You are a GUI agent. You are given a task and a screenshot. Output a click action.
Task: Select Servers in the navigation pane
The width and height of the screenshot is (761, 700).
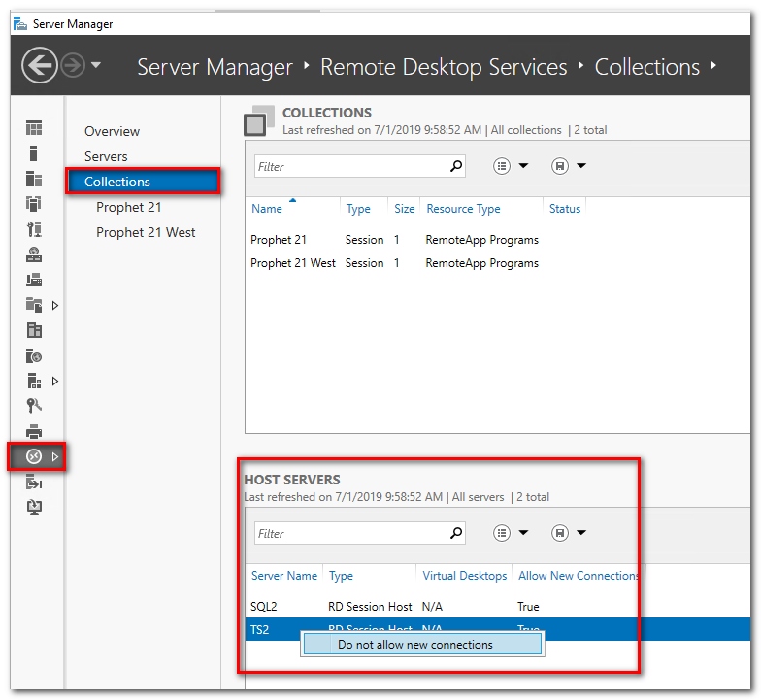coord(106,156)
